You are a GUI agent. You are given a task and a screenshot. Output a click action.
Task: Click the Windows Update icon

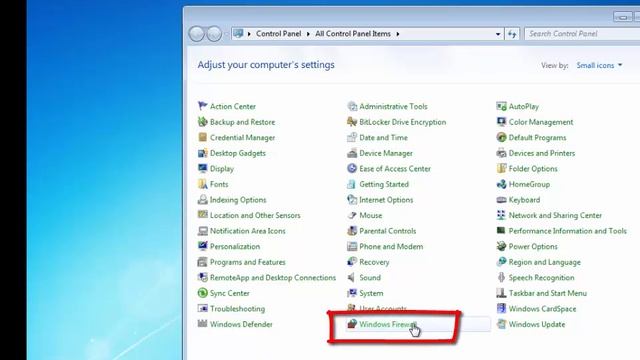(501, 324)
